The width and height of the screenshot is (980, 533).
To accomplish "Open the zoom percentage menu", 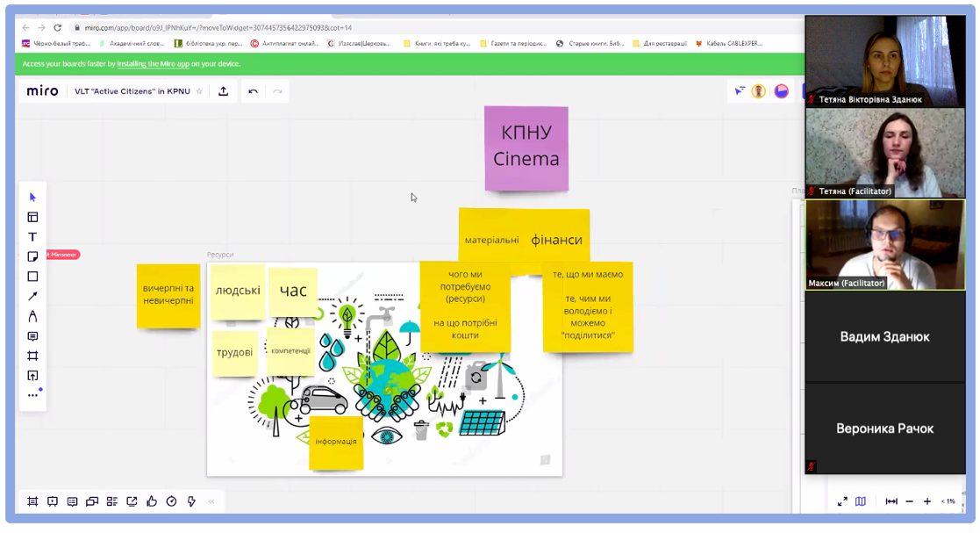I will coord(948,501).
